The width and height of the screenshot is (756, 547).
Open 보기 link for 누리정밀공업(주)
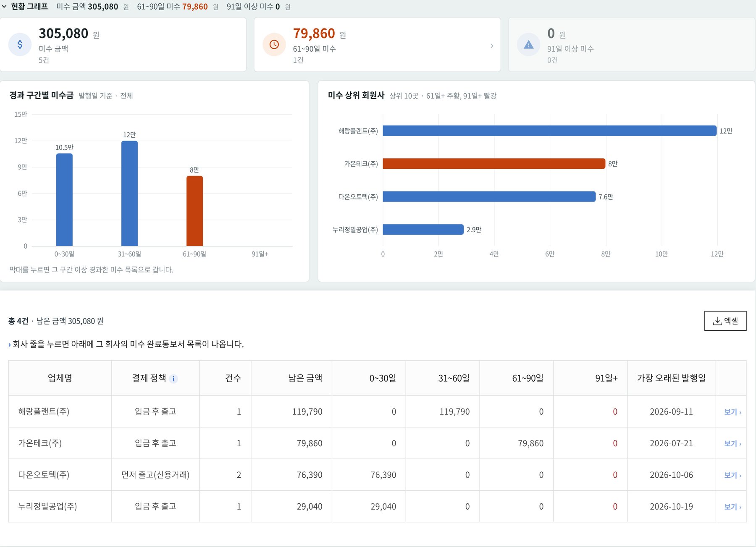[732, 507]
